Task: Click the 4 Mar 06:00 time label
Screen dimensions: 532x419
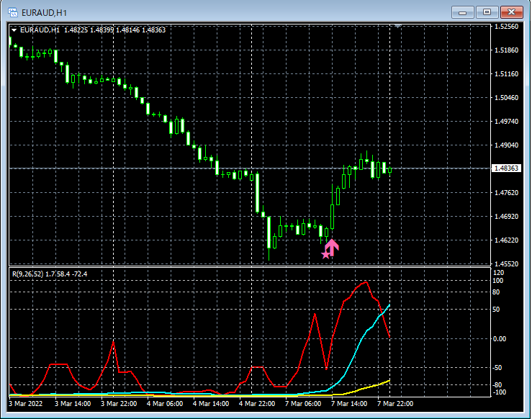Action: click(x=165, y=404)
